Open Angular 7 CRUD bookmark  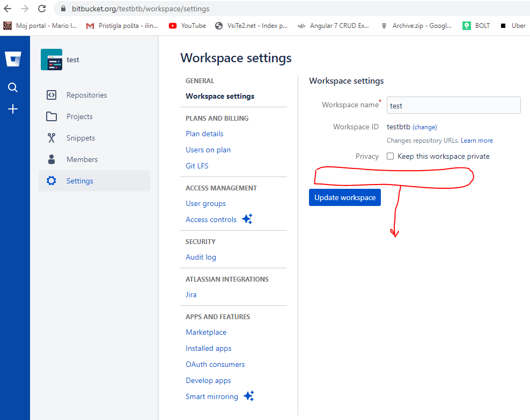pos(333,26)
